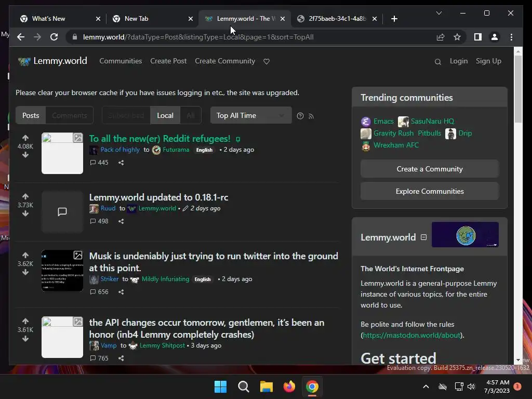
Task: Downvote the Lemmy.world updated post
Action: [x=25, y=214]
